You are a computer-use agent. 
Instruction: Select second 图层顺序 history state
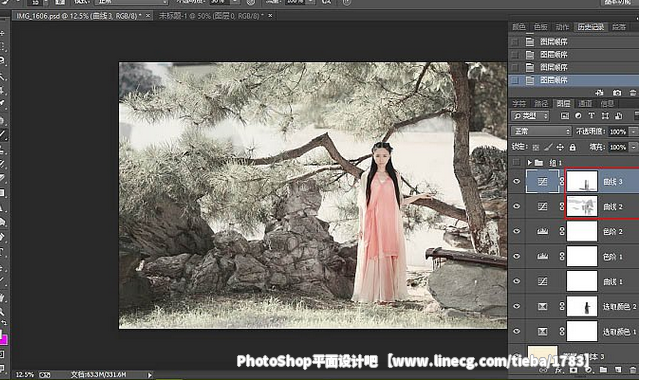click(x=573, y=55)
